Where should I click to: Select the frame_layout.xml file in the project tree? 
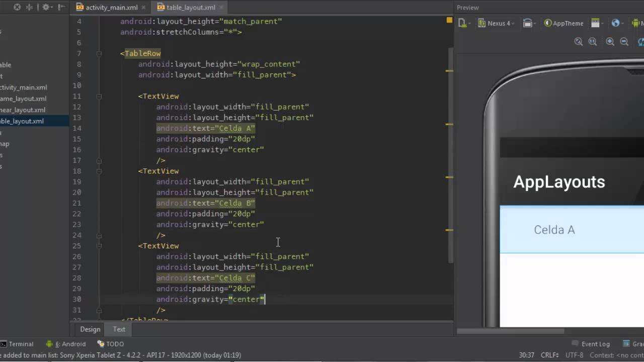23,99
